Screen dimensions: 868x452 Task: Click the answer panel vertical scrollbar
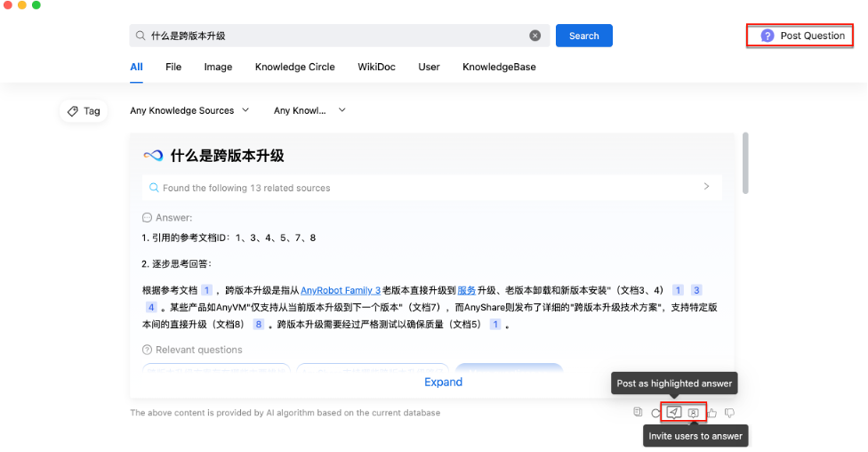pyautogui.click(x=745, y=163)
